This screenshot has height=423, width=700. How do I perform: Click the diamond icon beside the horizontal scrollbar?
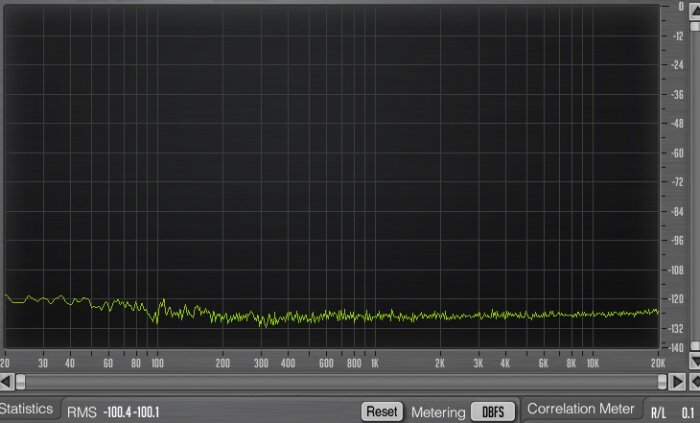(x=695, y=382)
